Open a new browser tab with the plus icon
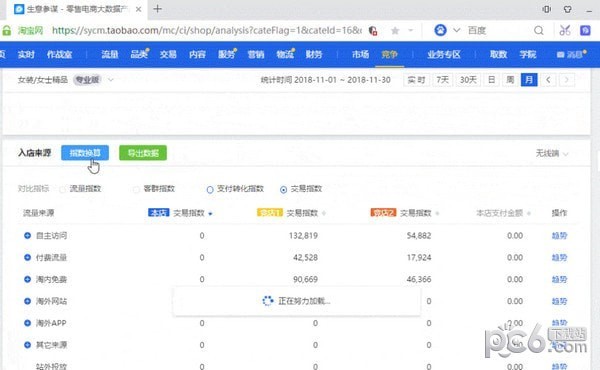Viewport: 600px width, 370px height. pos(157,9)
